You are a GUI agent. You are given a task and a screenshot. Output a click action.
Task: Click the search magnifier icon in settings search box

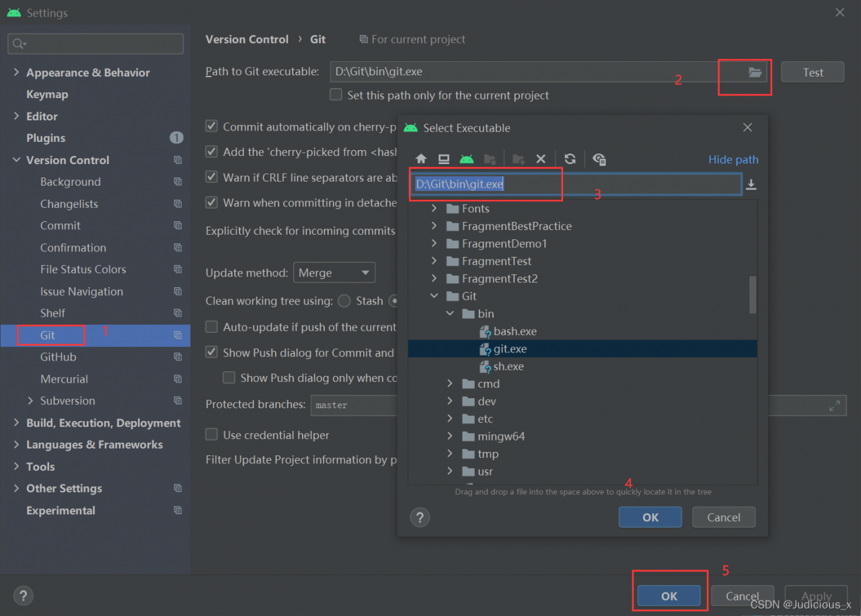tap(19, 44)
